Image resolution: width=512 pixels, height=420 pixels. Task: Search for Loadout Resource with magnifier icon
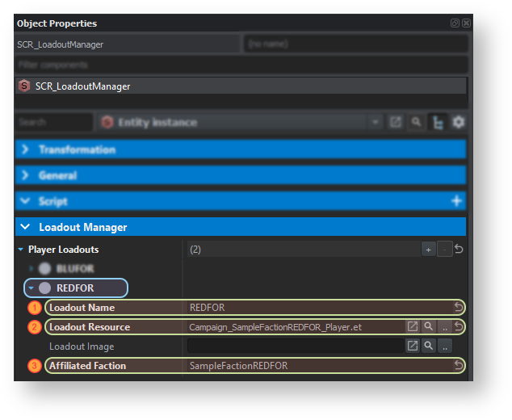point(428,326)
